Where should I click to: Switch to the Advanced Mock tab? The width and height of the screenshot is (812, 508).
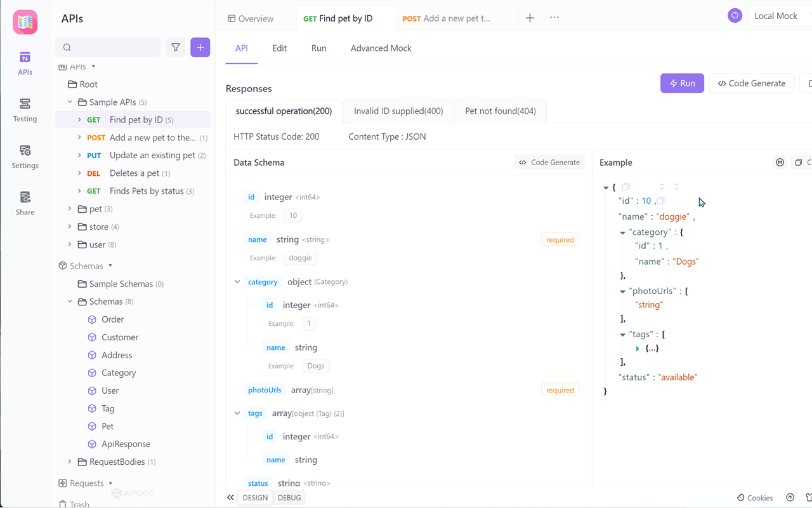point(381,48)
